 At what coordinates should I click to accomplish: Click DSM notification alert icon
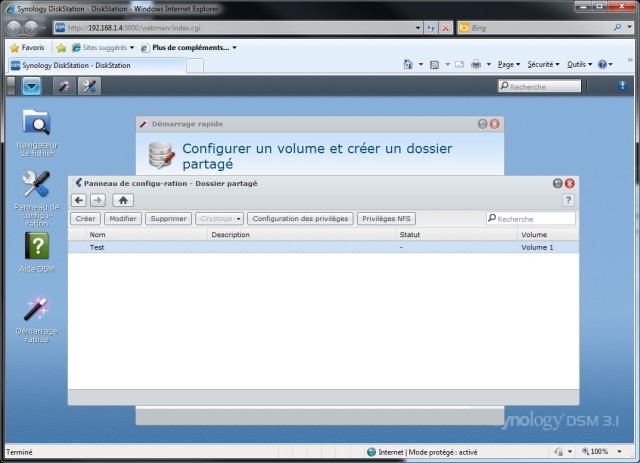coord(622,85)
